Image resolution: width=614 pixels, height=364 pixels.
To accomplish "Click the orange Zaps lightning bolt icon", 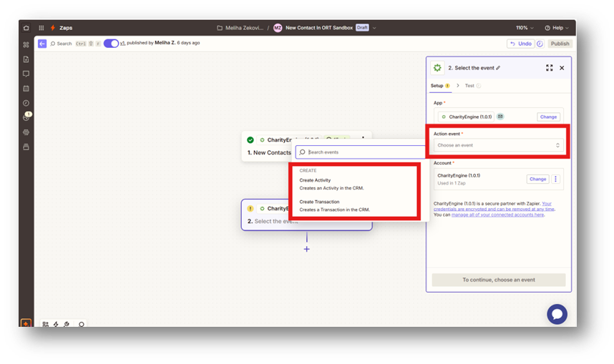I will click(53, 28).
